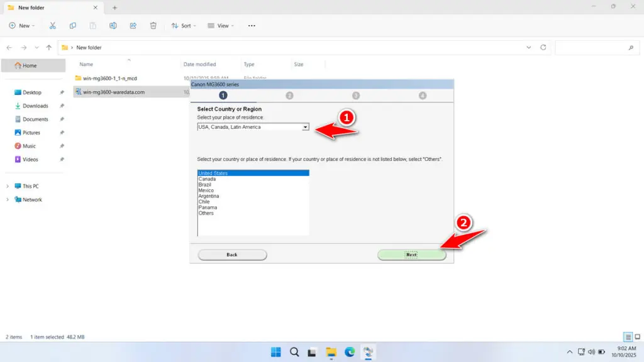This screenshot has width=644, height=362.
Task: Open Windows Search from the taskbar
Action: pos(294,352)
